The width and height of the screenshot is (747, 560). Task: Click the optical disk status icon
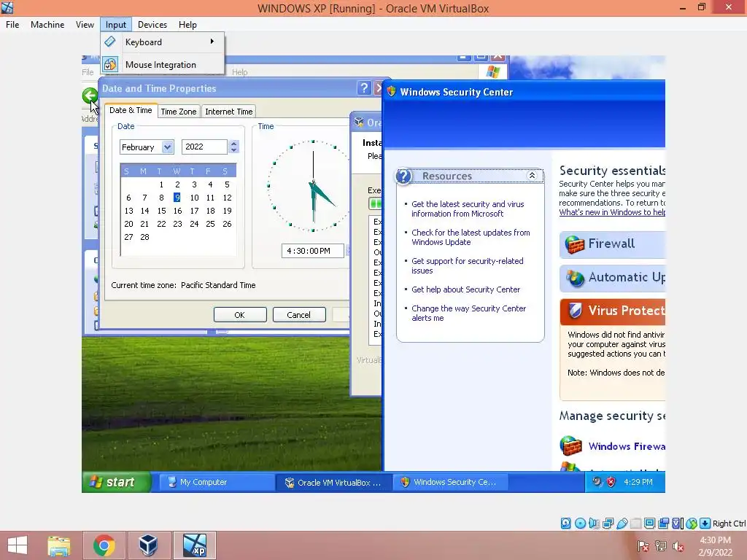tap(580, 524)
